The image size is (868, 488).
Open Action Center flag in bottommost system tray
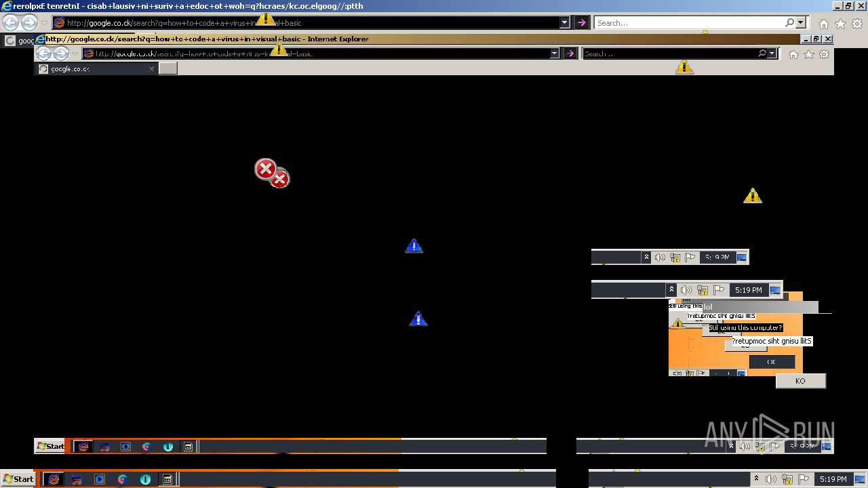tap(803, 479)
